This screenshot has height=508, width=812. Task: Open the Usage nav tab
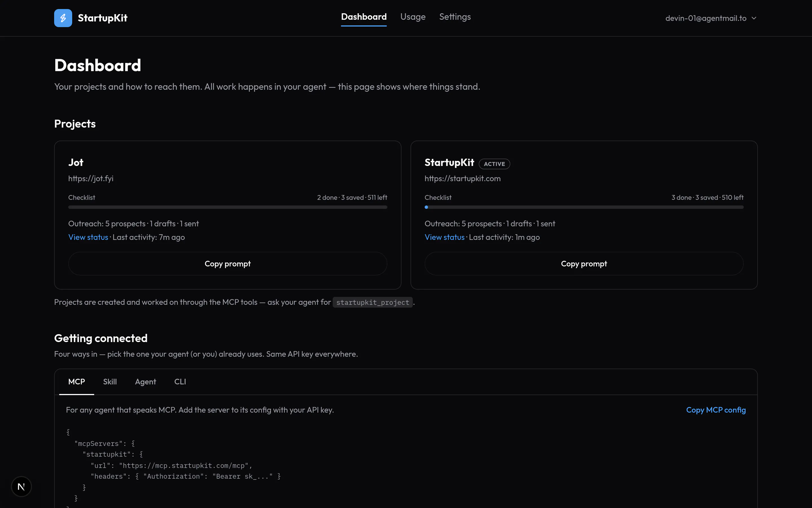click(x=413, y=17)
